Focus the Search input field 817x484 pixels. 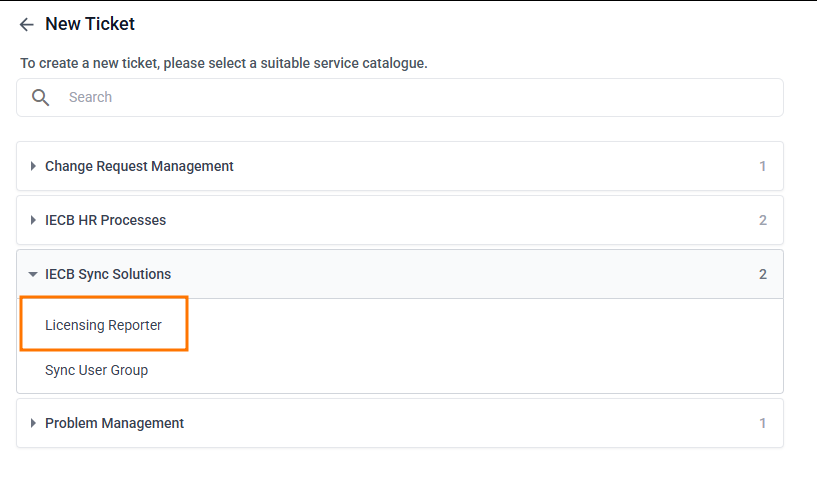point(400,98)
